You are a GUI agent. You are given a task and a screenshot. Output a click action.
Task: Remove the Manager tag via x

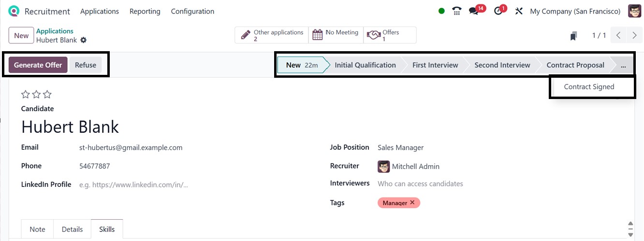point(412,203)
